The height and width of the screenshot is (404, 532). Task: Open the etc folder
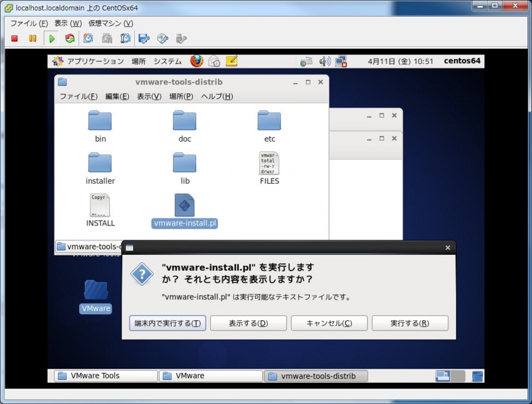tap(269, 126)
